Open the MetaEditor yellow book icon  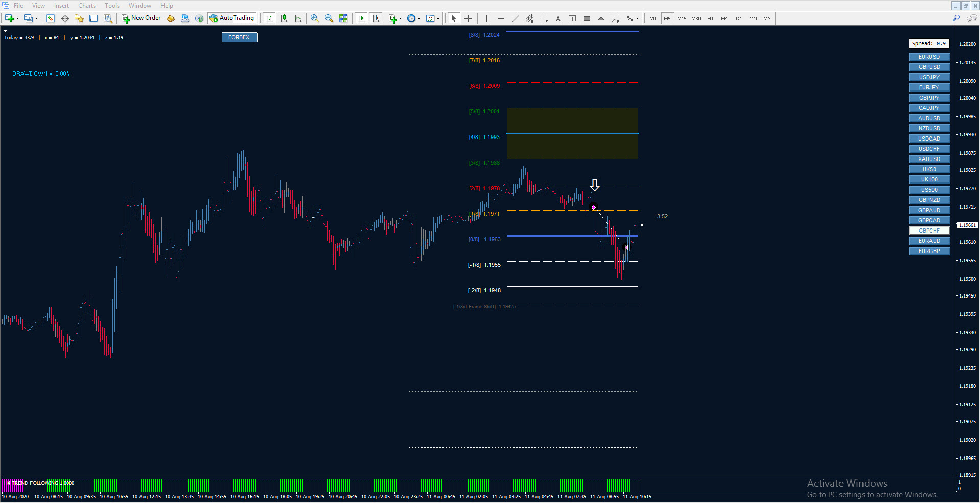[171, 18]
